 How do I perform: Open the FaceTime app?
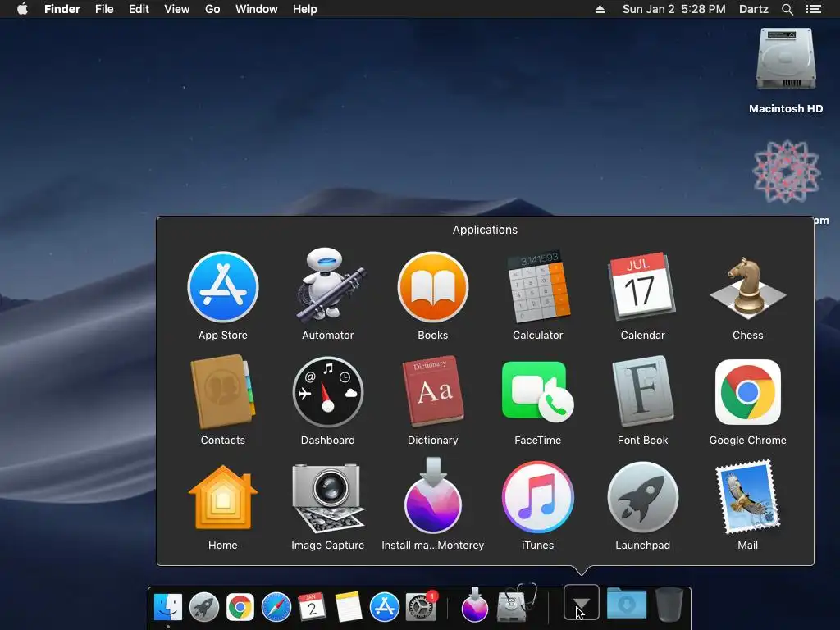(538, 392)
